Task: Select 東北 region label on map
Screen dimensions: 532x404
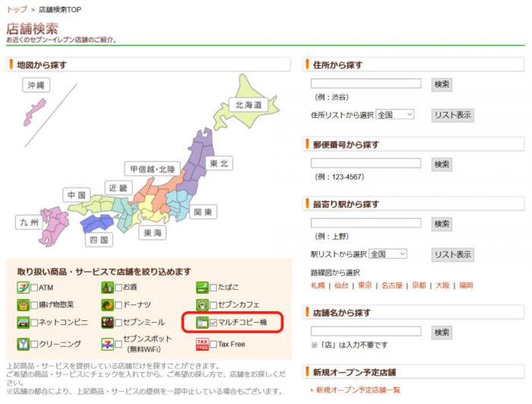Action: (219, 164)
